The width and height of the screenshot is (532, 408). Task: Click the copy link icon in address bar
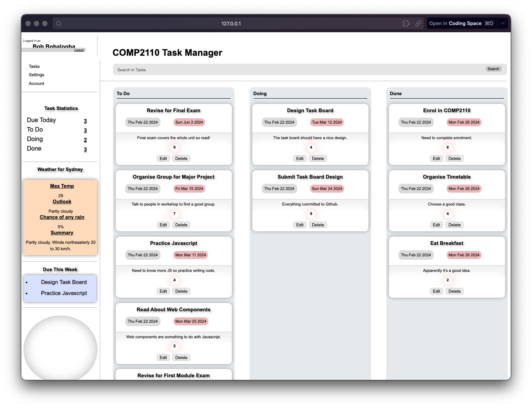click(418, 24)
